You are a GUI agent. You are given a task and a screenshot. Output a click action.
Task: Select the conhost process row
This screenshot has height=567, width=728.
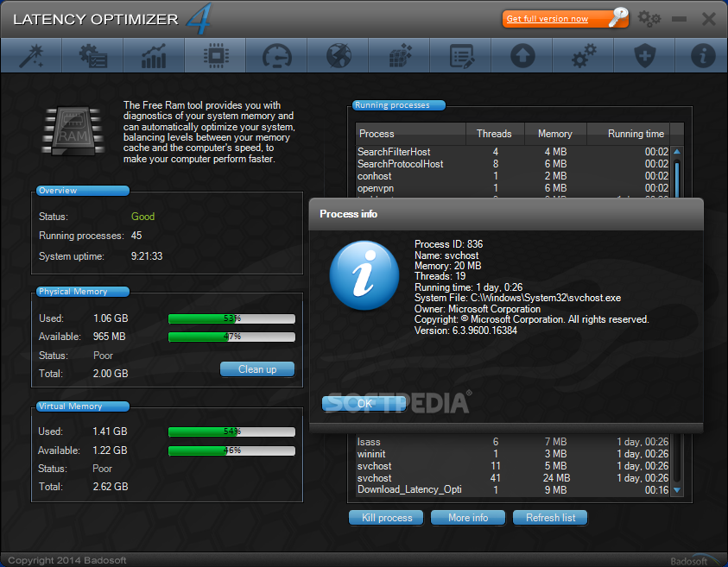pyautogui.click(x=513, y=176)
